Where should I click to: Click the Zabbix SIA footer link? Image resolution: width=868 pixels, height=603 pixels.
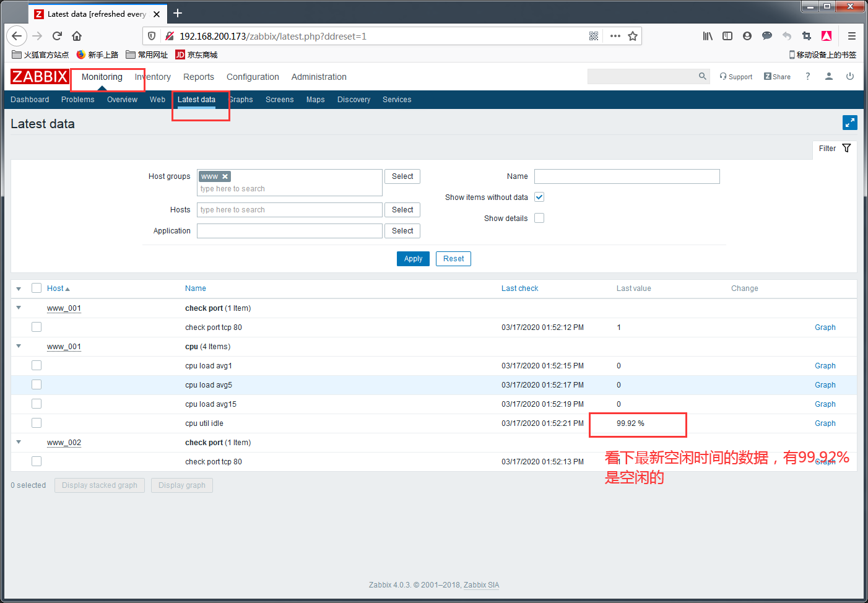coord(481,585)
